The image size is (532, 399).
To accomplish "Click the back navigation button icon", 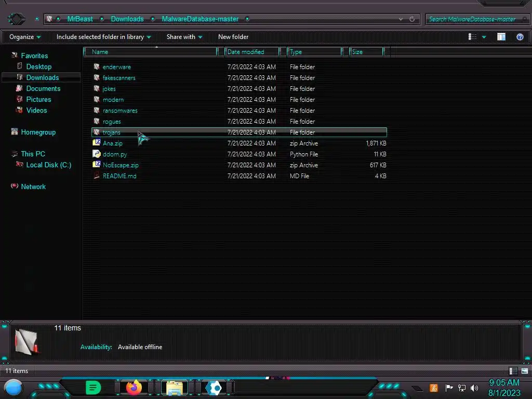I will pyautogui.click(x=16, y=19).
